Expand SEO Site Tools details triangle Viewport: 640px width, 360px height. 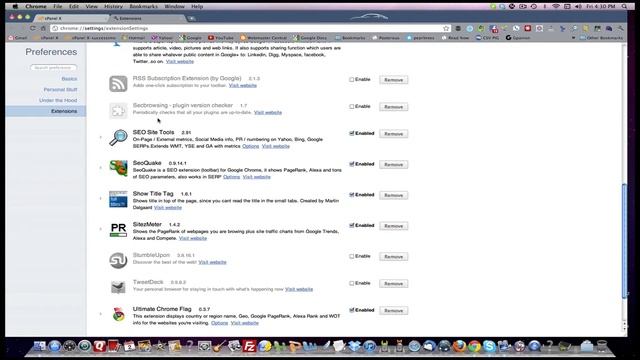coord(101,137)
